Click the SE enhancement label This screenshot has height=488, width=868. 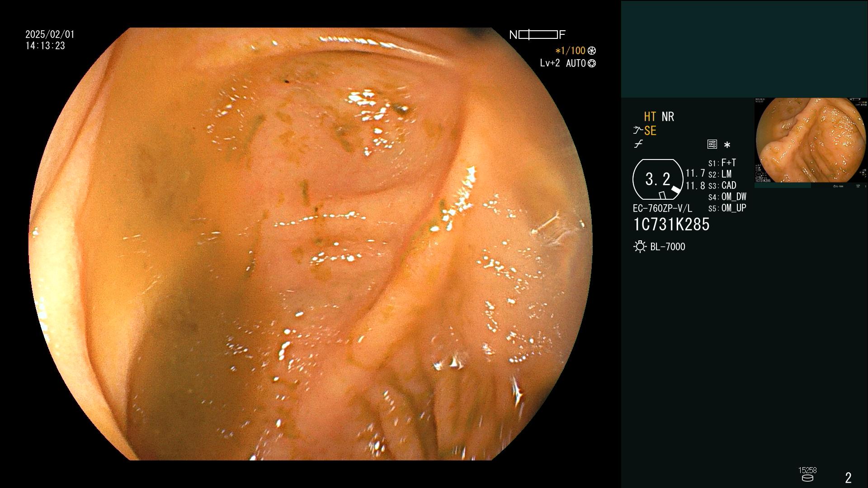tap(650, 131)
